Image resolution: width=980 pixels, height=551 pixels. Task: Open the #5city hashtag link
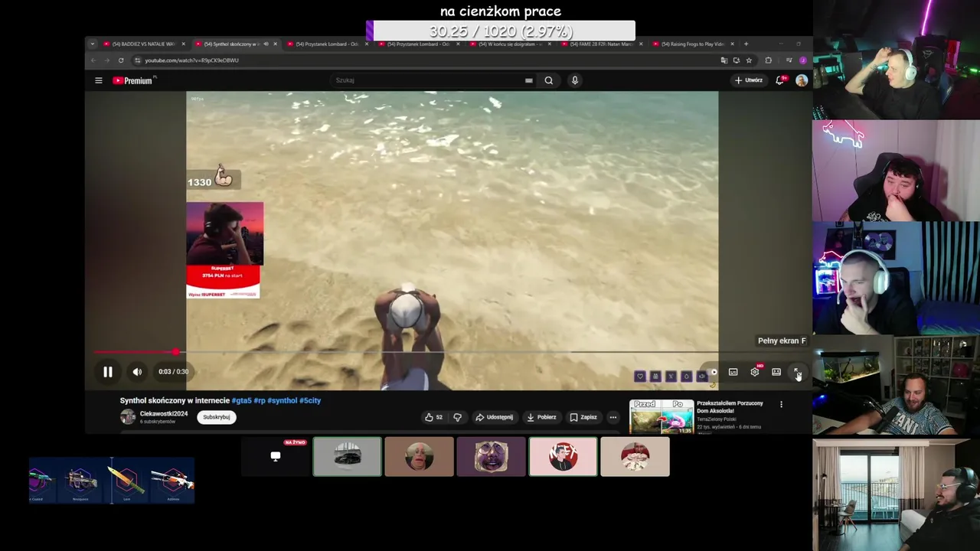point(310,400)
